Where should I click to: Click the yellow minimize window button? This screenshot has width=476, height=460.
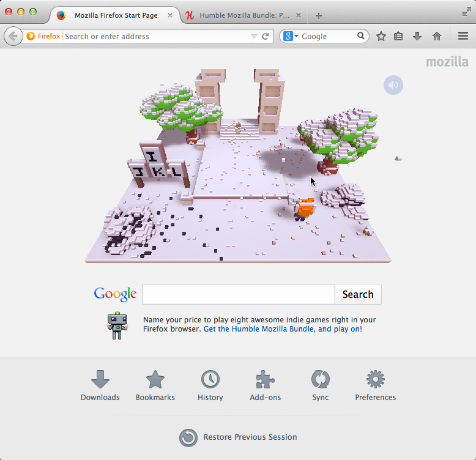click(x=21, y=12)
